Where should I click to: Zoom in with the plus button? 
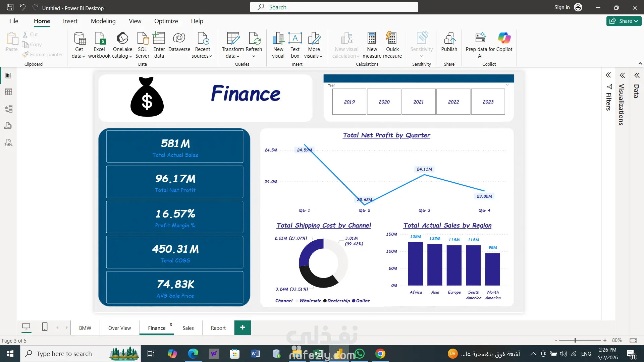[605, 340]
